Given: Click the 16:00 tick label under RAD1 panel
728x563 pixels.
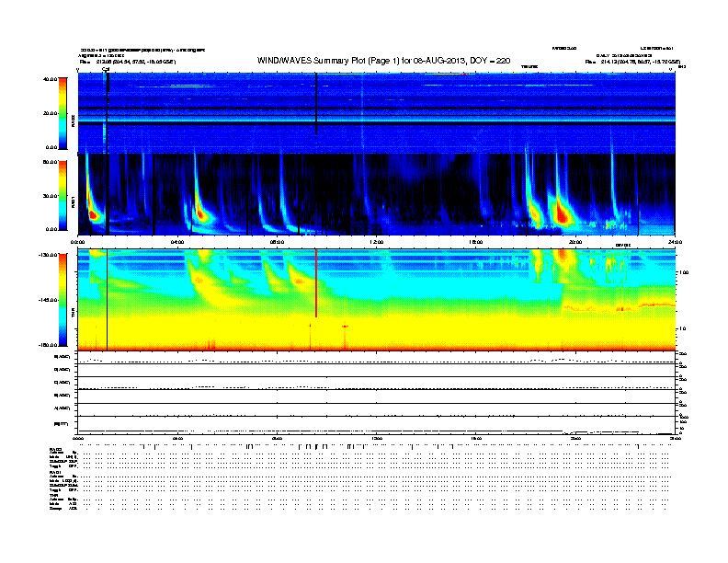Looking at the screenshot, I should 476,242.
